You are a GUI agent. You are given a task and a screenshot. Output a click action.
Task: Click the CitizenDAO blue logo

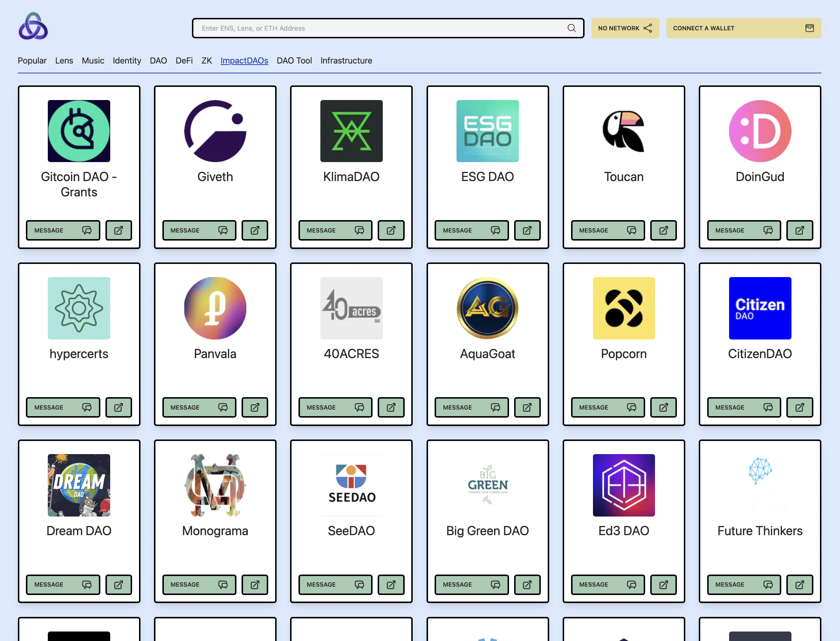[760, 308]
